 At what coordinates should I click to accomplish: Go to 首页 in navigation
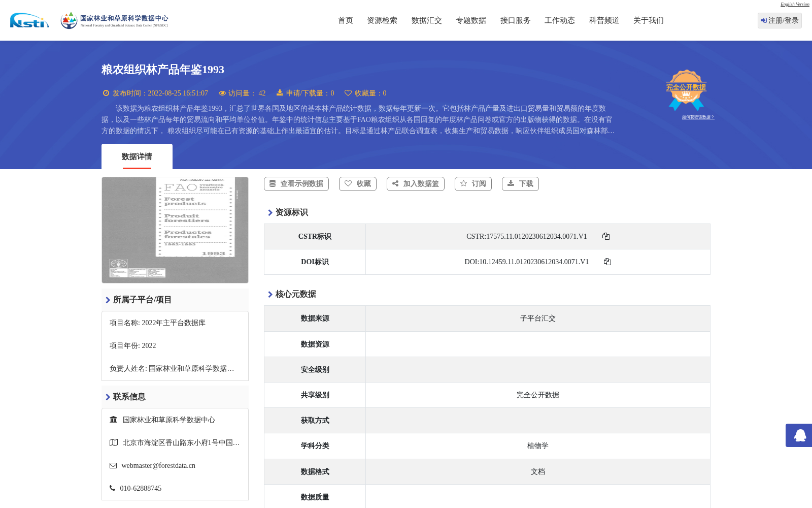tap(346, 20)
